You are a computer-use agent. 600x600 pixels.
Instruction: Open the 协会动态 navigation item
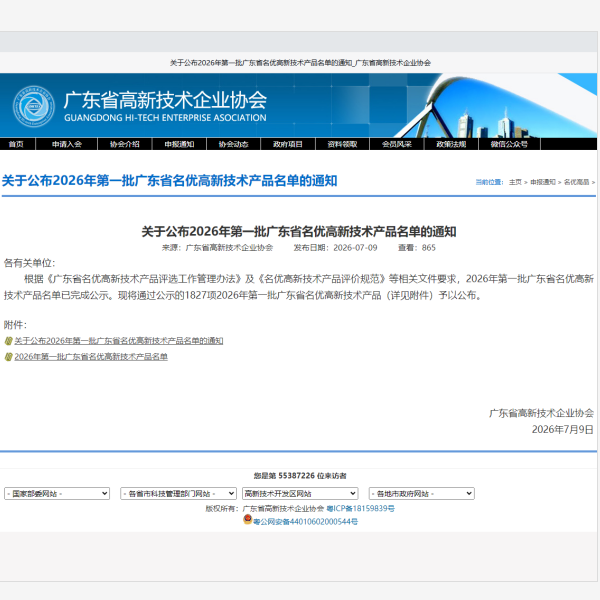click(233, 144)
